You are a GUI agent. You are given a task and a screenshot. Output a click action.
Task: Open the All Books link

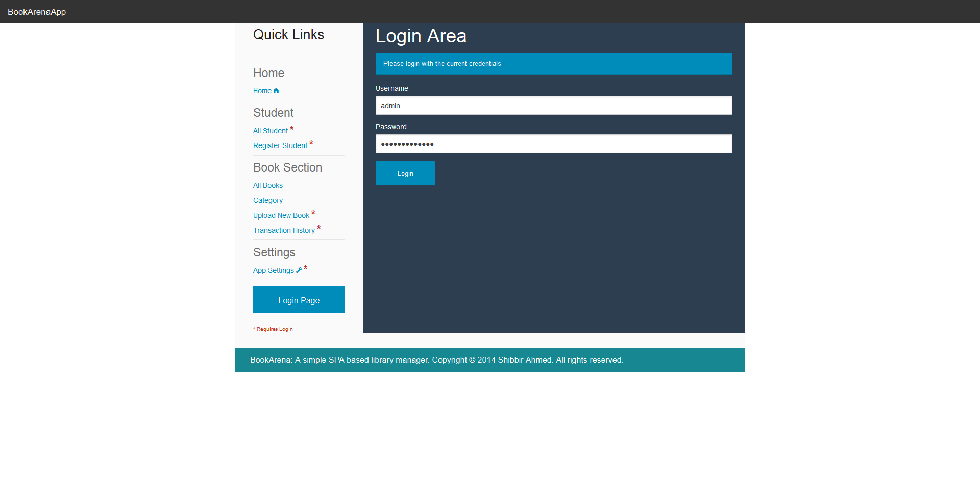coord(267,186)
